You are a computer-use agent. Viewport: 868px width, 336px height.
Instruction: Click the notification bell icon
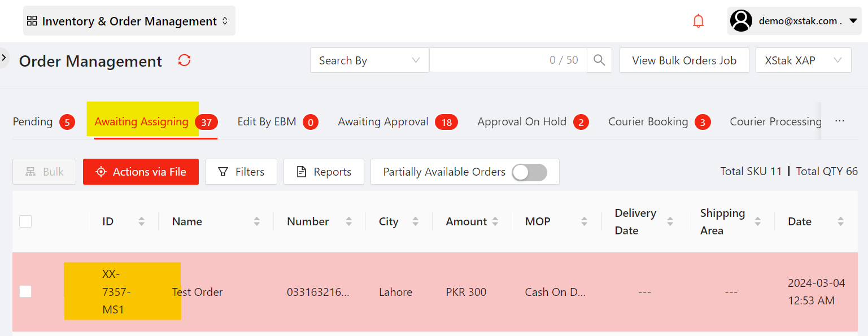699,21
